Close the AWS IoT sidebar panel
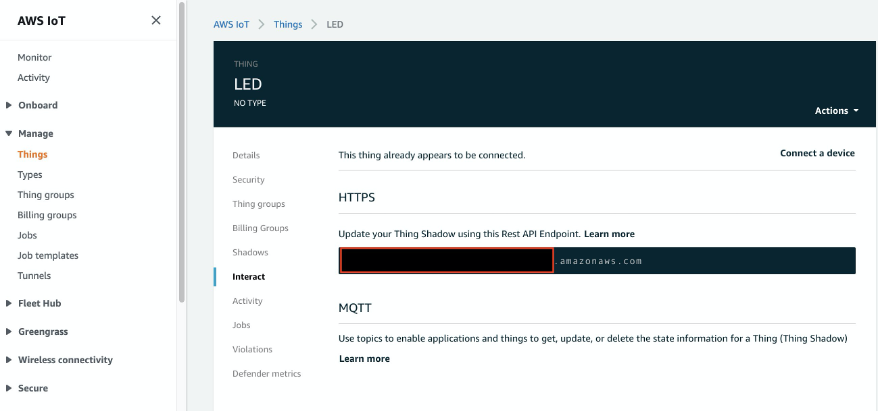The image size is (879, 412). coord(156,20)
